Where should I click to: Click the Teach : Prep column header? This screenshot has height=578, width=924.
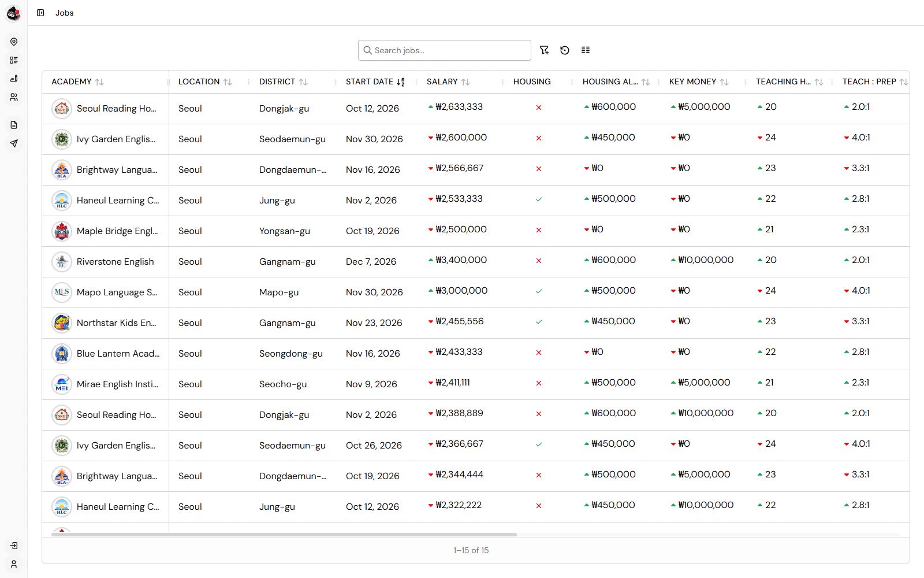point(869,82)
